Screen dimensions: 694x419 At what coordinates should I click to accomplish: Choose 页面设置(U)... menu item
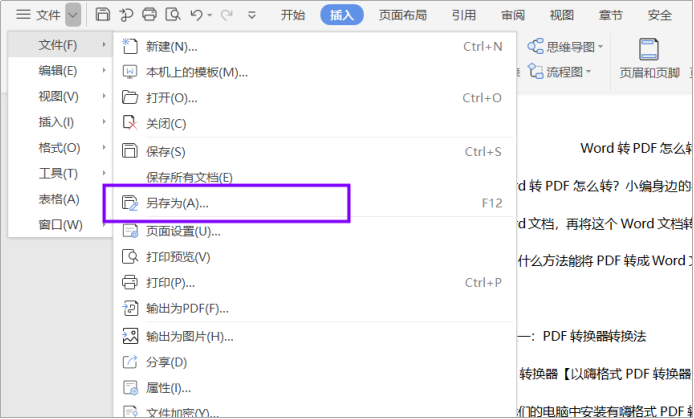[x=314, y=231]
